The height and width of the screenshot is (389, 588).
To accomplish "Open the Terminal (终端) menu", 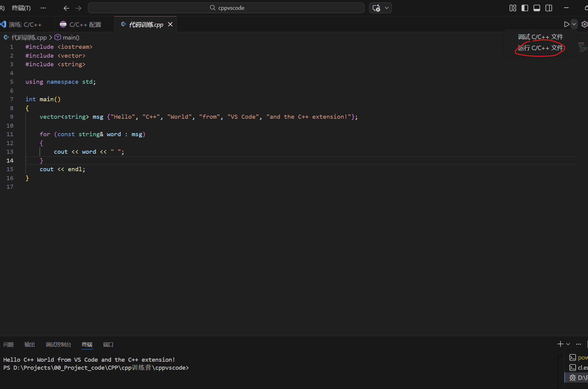I will pos(21,8).
